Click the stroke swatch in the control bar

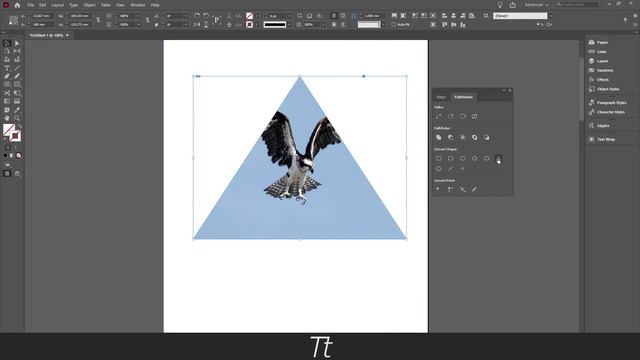pos(249,25)
